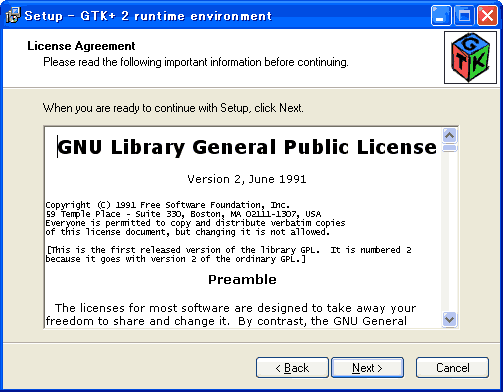Close the Setup window
The image size is (503, 392).
487,15
